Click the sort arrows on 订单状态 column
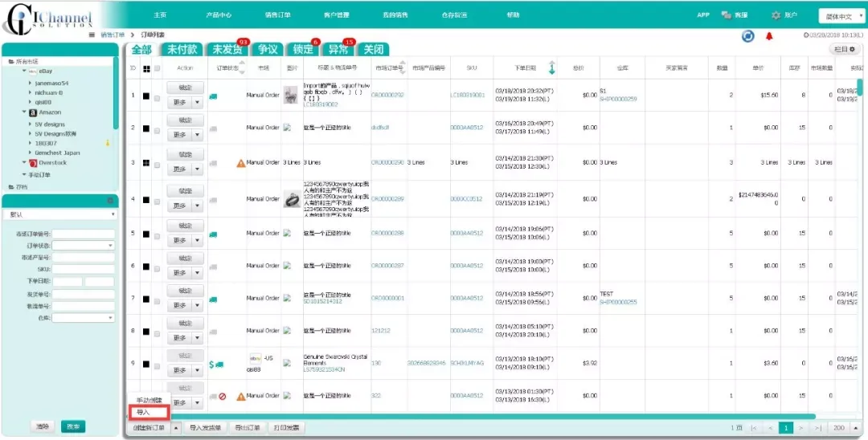This screenshot has width=868, height=440. pos(242,68)
